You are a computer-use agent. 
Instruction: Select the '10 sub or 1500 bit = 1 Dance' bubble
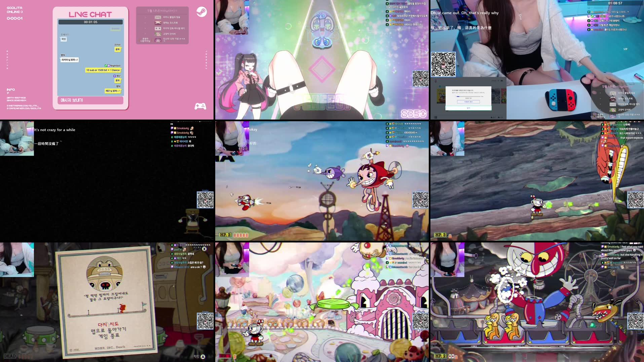[103, 70]
